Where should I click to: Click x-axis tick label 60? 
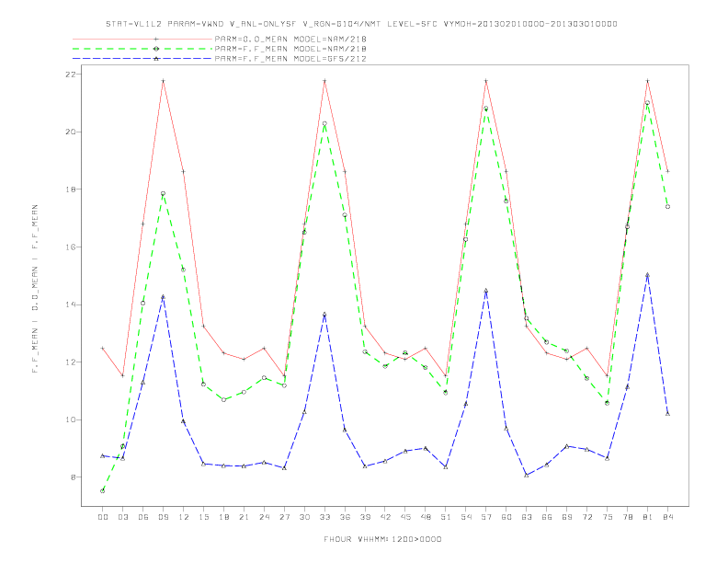[x=506, y=517]
